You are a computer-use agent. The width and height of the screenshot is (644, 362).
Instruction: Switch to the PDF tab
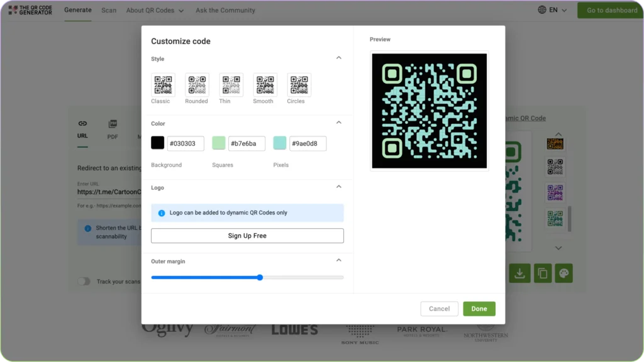tap(113, 129)
